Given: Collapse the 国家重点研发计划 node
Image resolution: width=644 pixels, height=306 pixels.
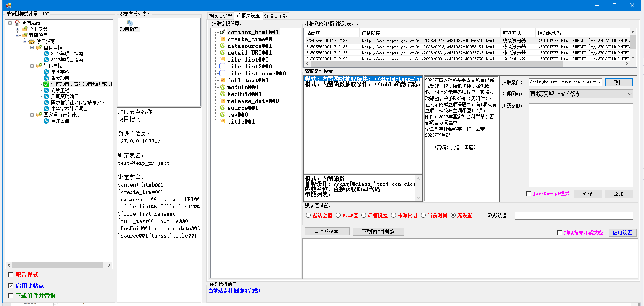Looking at the screenshot, I should [32, 115].
